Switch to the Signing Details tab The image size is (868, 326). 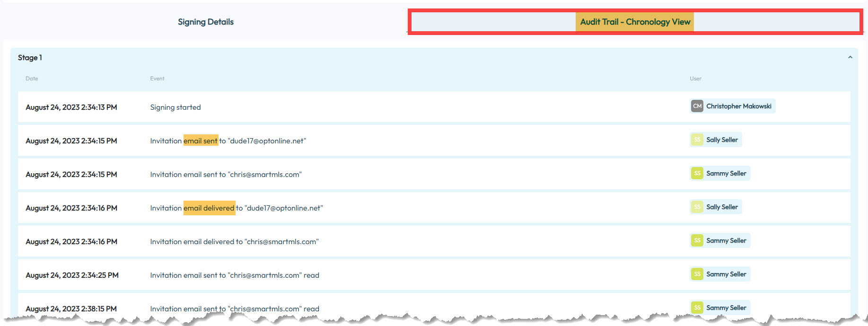205,22
